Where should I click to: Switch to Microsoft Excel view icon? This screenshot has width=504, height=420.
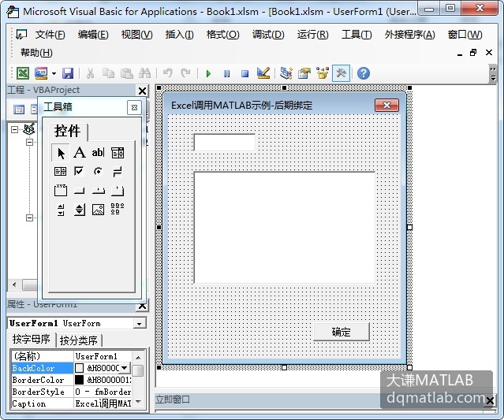[x=23, y=73]
